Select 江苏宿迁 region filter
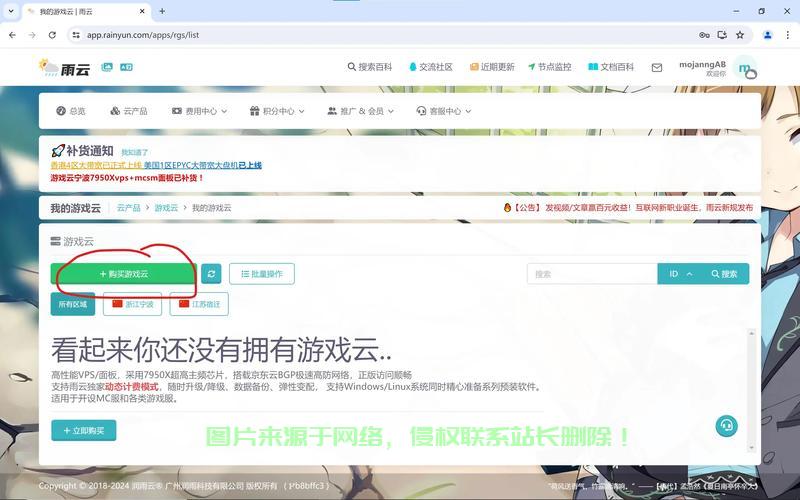 [x=199, y=304]
